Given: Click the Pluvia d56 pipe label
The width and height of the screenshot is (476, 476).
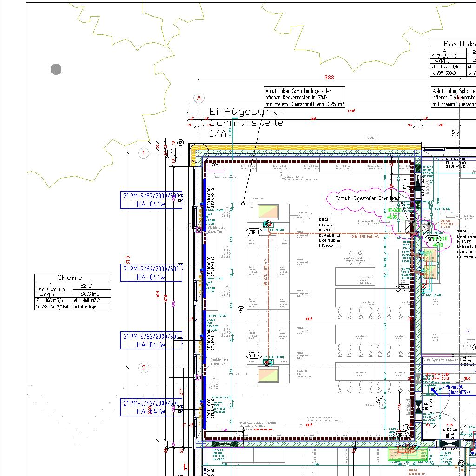Looking at the screenshot, I should [454, 387].
